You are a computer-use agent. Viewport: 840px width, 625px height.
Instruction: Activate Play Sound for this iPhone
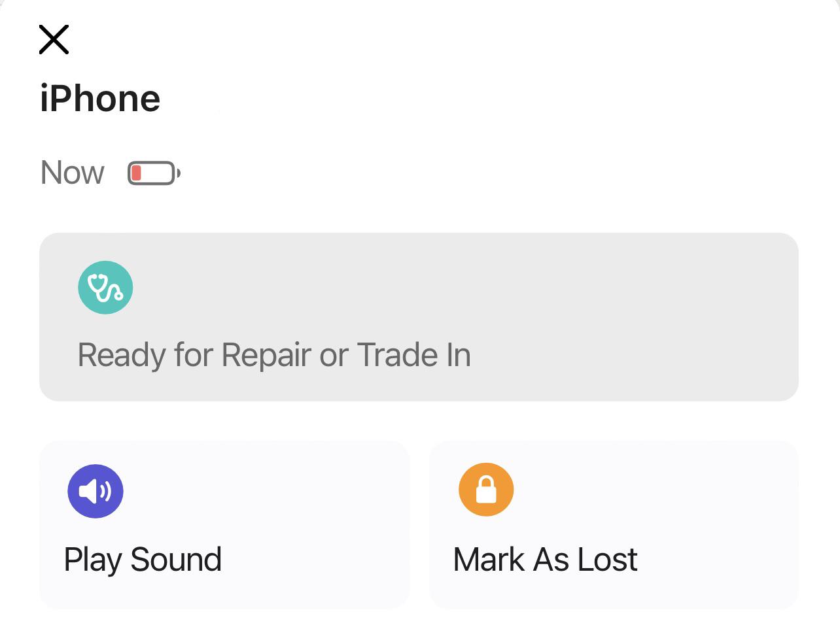click(x=224, y=523)
